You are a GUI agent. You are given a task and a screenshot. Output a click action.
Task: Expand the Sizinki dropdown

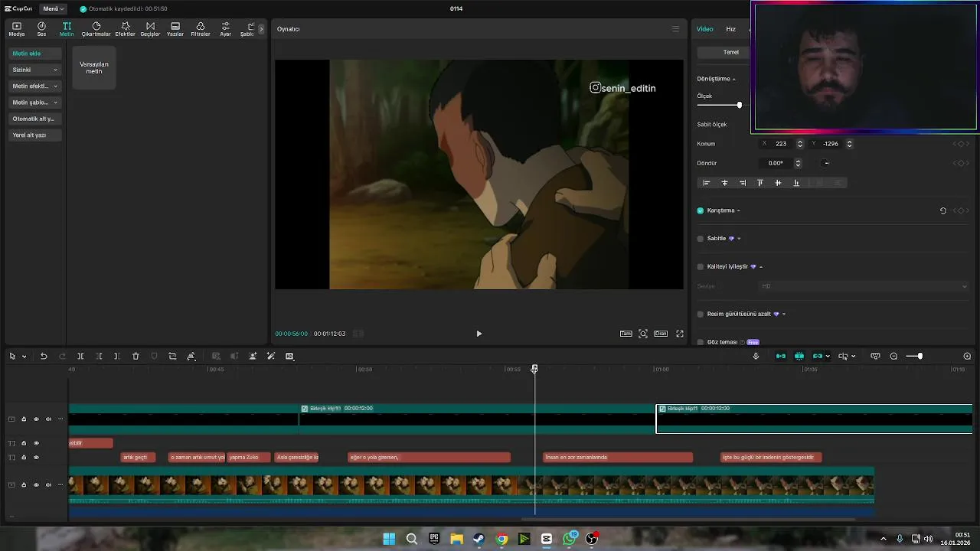[55, 70]
